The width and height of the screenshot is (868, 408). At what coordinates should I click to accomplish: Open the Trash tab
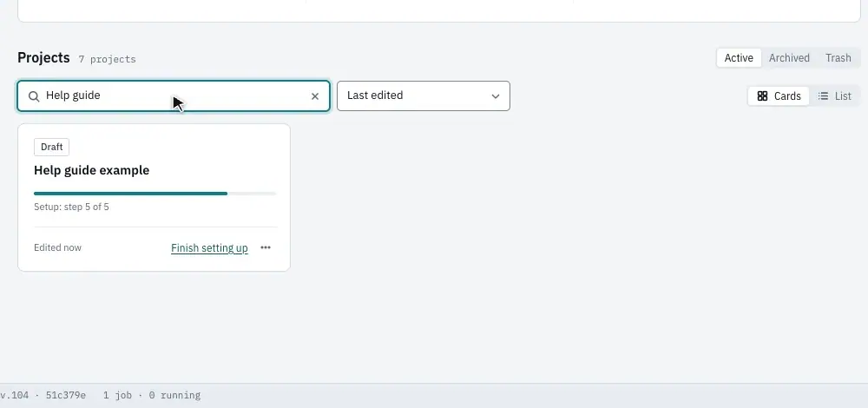click(838, 58)
